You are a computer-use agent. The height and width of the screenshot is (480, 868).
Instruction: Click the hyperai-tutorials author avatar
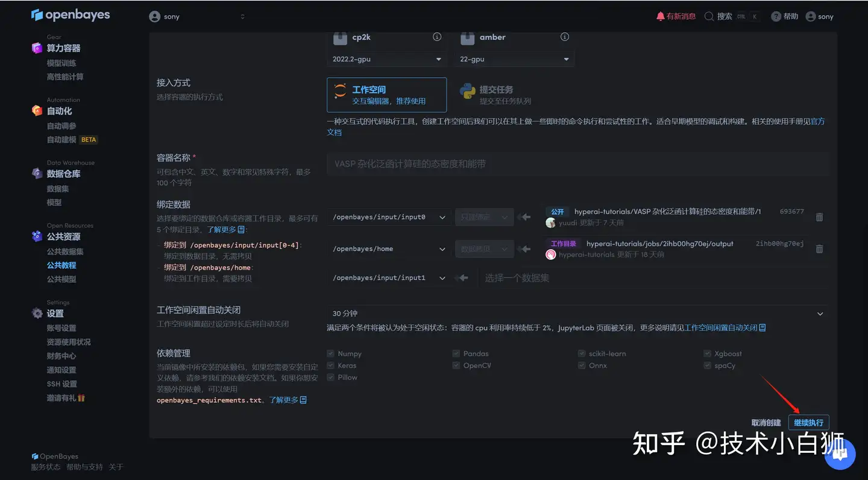pyautogui.click(x=550, y=254)
